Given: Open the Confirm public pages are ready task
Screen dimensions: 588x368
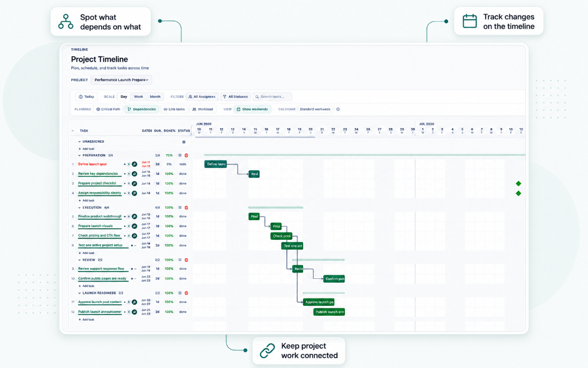Looking at the screenshot, I should [102, 279].
